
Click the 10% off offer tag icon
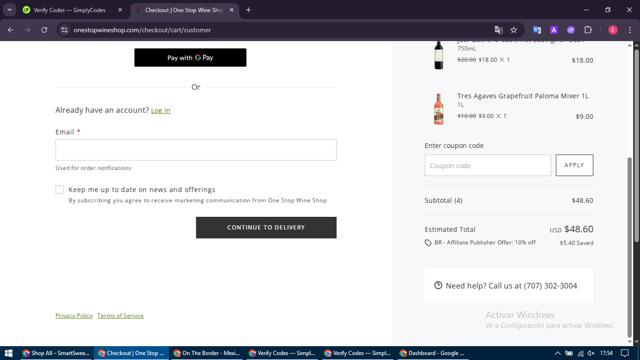tap(428, 242)
